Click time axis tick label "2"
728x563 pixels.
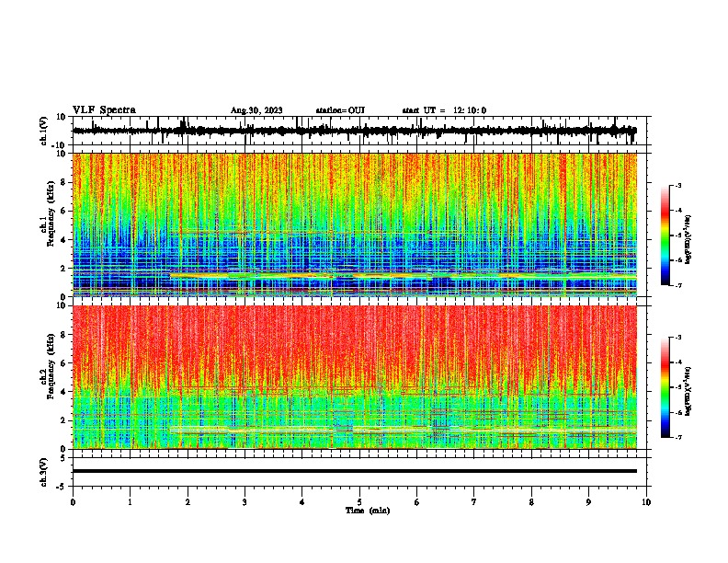point(188,502)
